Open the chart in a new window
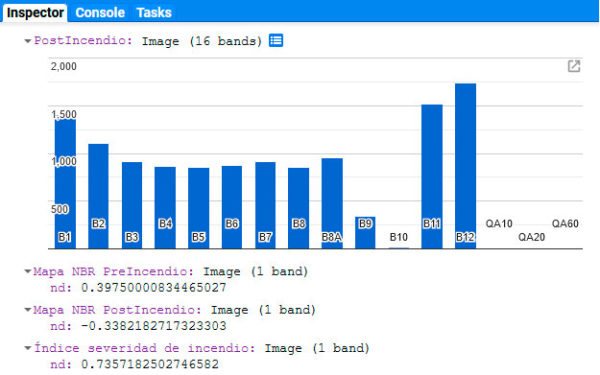The height and width of the screenshot is (375, 600). 574,66
